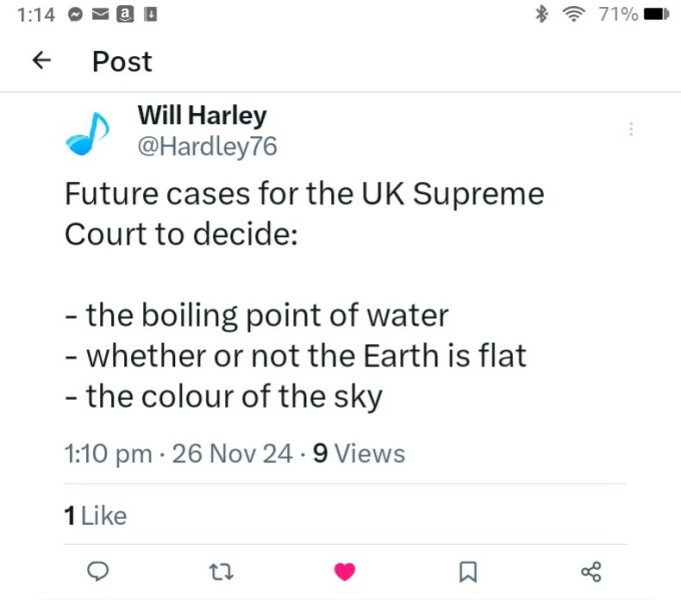The image size is (681, 600).
Task: Open the "9 Views" analytics
Action: (x=359, y=454)
